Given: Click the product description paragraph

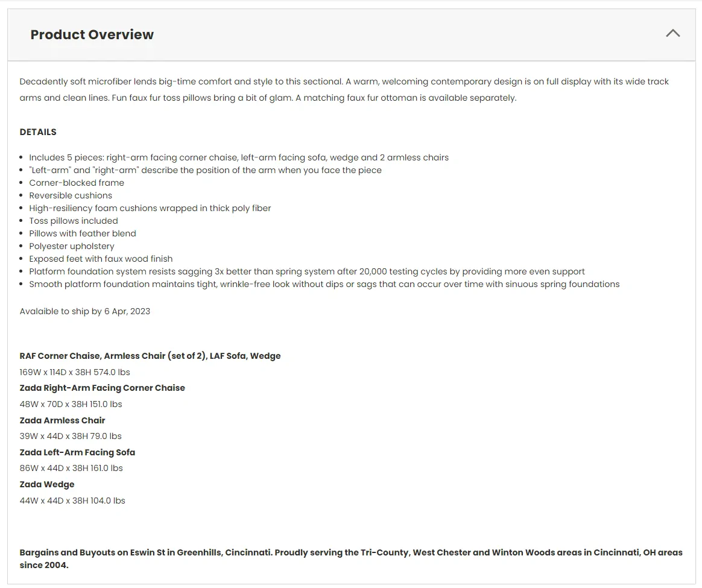Looking at the screenshot, I should (x=344, y=89).
